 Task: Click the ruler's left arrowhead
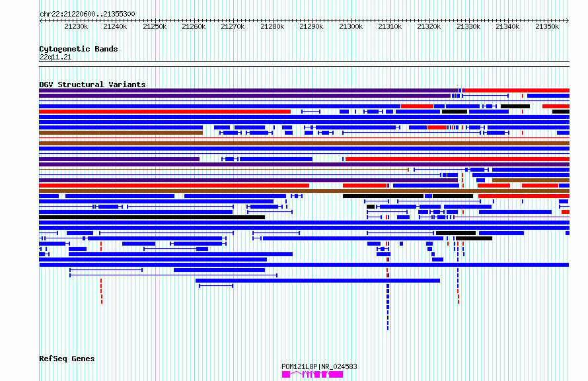pos(41,20)
